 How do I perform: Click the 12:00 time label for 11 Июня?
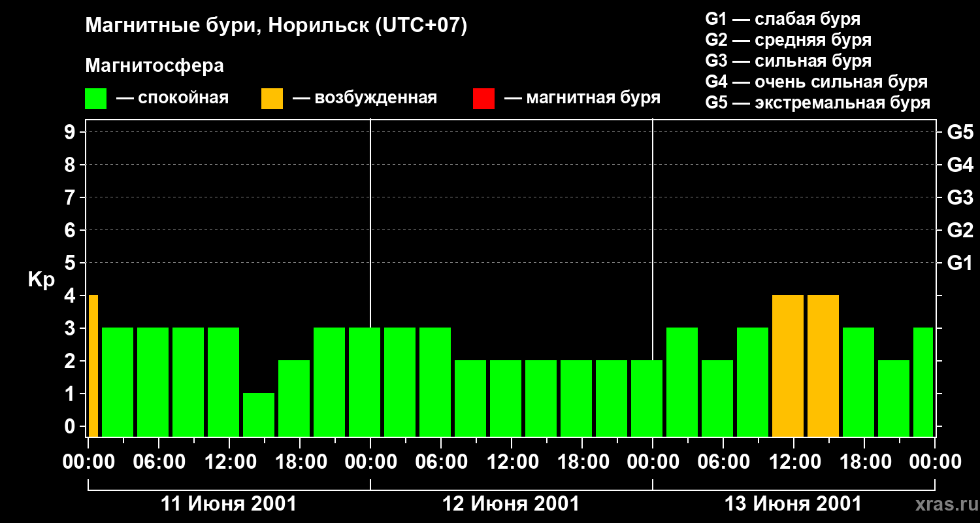click(229, 462)
